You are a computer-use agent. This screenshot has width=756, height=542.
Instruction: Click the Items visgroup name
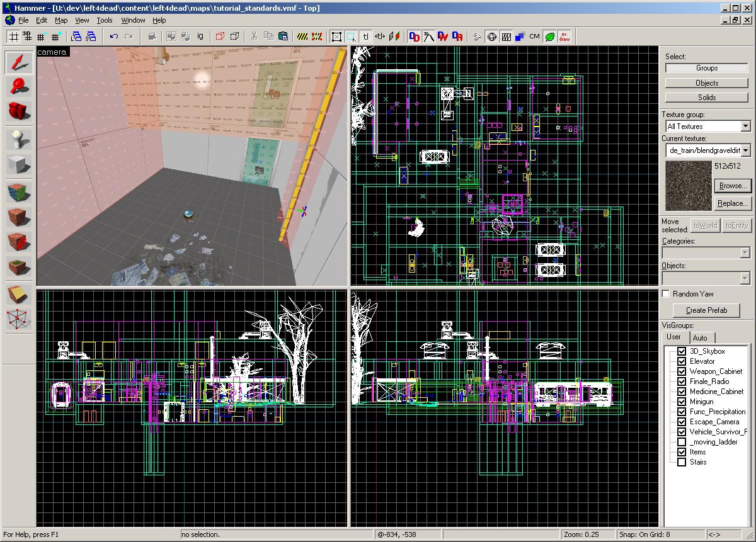[698, 452]
